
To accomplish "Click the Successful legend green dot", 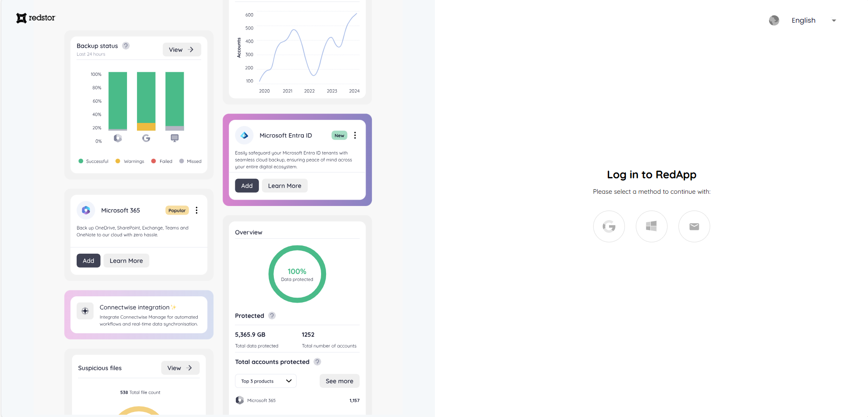I will pyautogui.click(x=81, y=161).
